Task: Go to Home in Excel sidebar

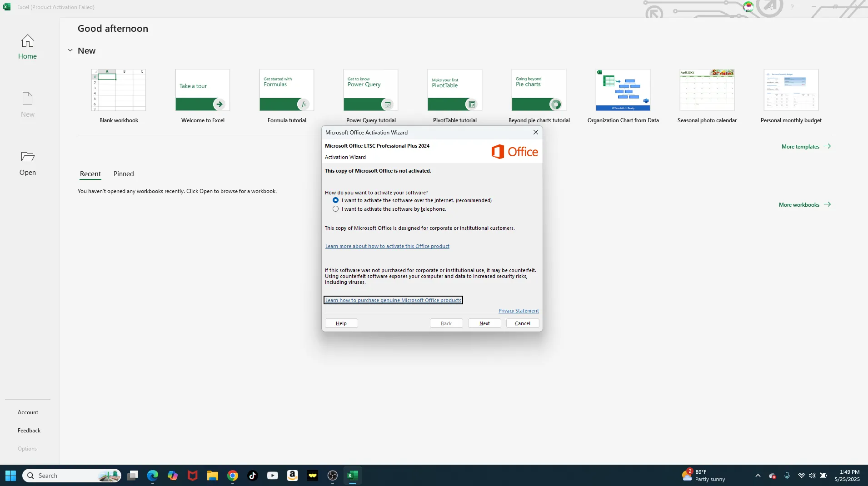Action: [x=27, y=47]
